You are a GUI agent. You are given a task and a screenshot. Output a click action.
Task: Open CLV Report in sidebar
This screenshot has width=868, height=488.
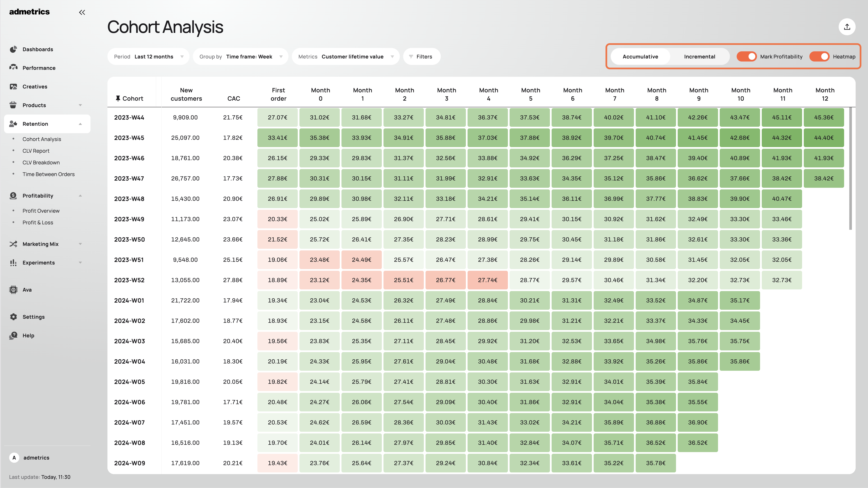pyautogui.click(x=36, y=151)
